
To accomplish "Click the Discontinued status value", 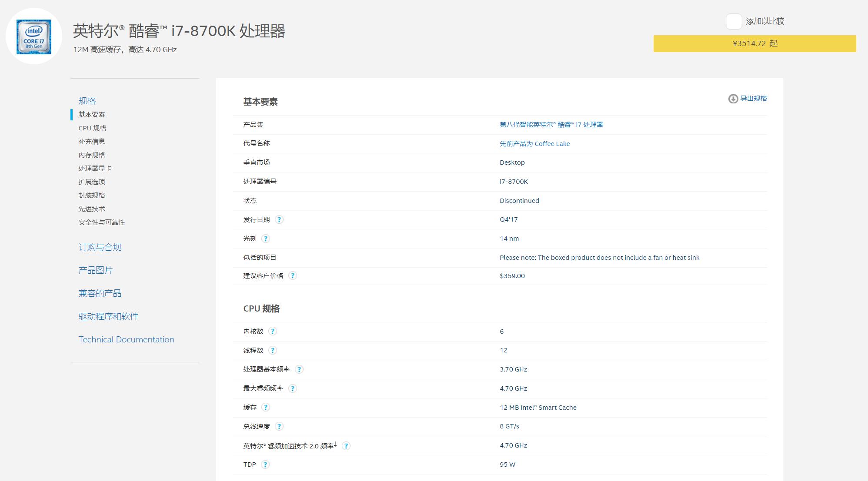I will pos(520,201).
